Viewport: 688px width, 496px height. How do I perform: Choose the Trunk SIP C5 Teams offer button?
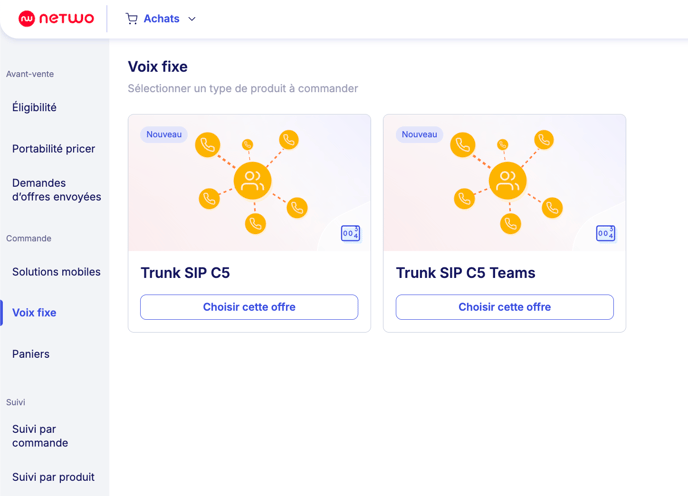[505, 307]
